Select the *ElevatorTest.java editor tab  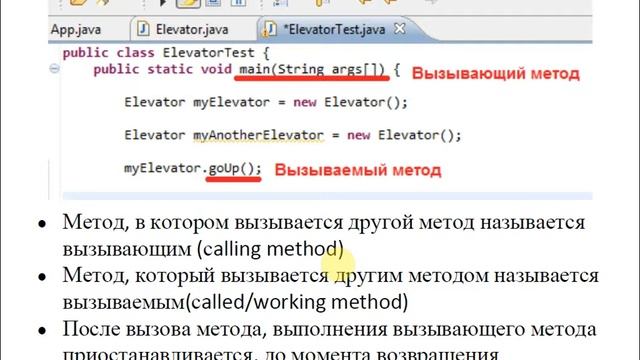pos(334,30)
